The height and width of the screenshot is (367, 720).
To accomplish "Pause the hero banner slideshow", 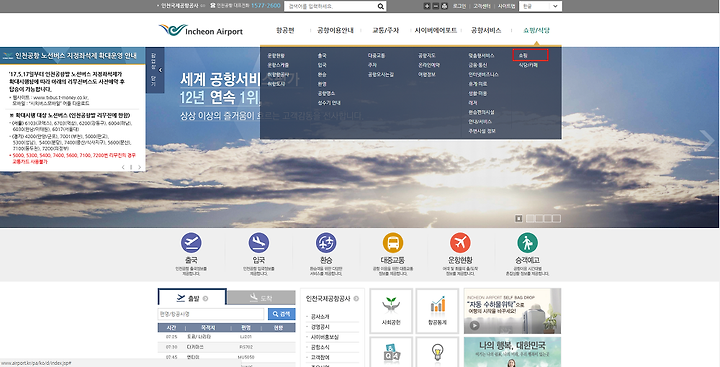I will [x=518, y=219].
